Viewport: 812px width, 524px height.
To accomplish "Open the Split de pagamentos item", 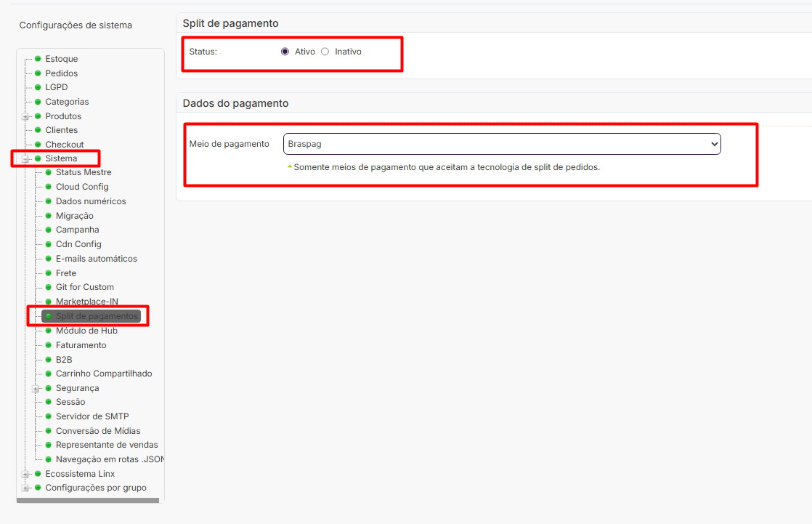I will point(97,316).
